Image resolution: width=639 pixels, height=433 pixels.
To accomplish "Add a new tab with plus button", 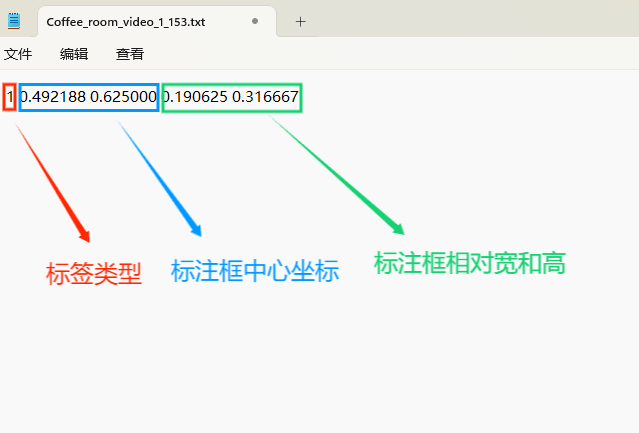I will click(x=301, y=22).
